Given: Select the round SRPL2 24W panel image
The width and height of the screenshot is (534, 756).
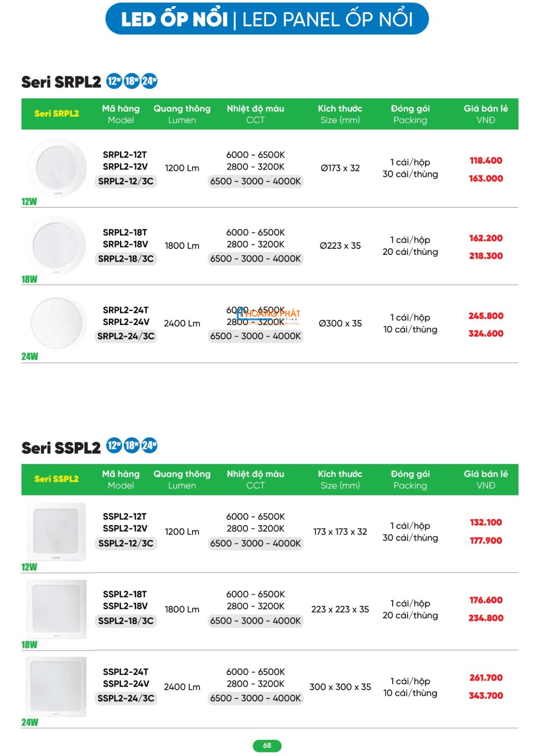Looking at the screenshot, I should point(57,322).
